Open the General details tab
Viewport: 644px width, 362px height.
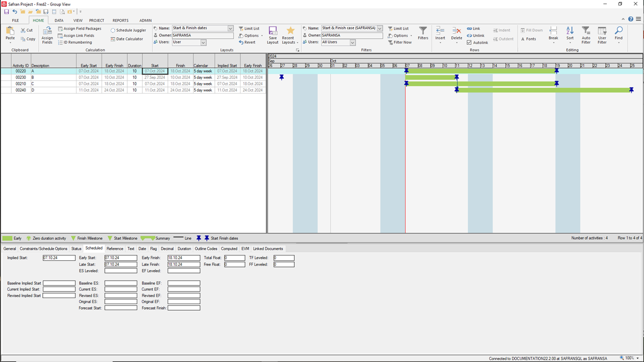click(x=10, y=248)
